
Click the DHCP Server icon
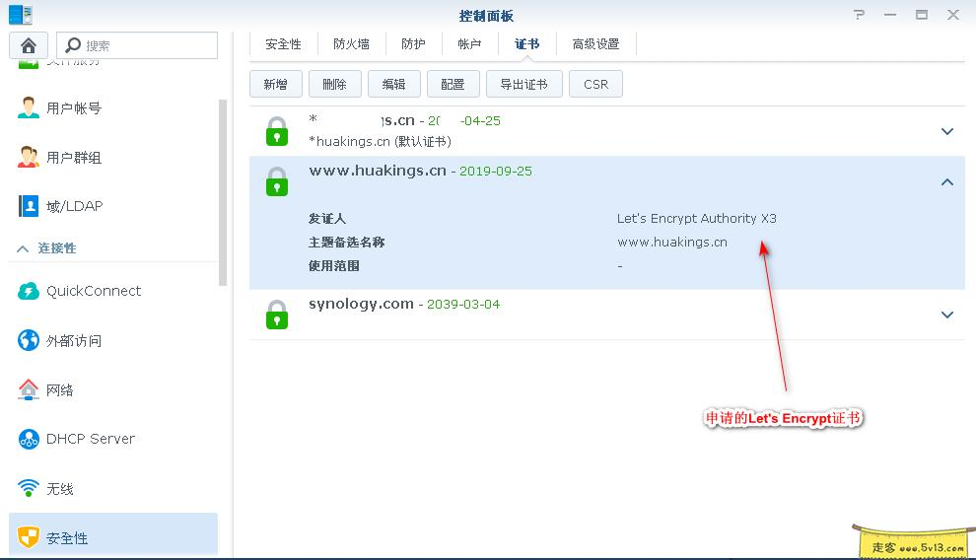point(28,439)
